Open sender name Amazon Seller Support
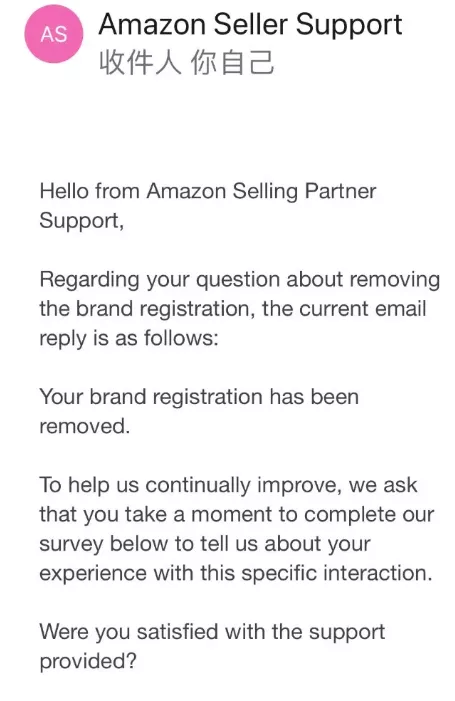Viewport: 455px width, 701px height. 250,25
